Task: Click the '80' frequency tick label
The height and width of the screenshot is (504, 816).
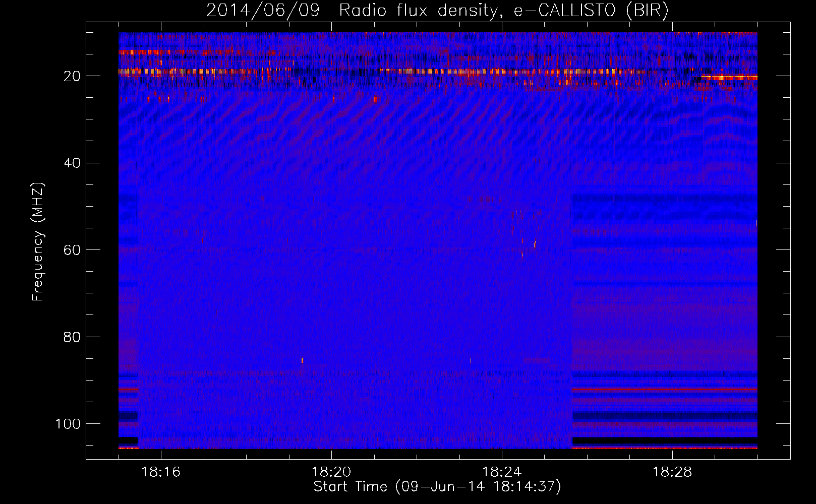Action: click(x=73, y=337)
